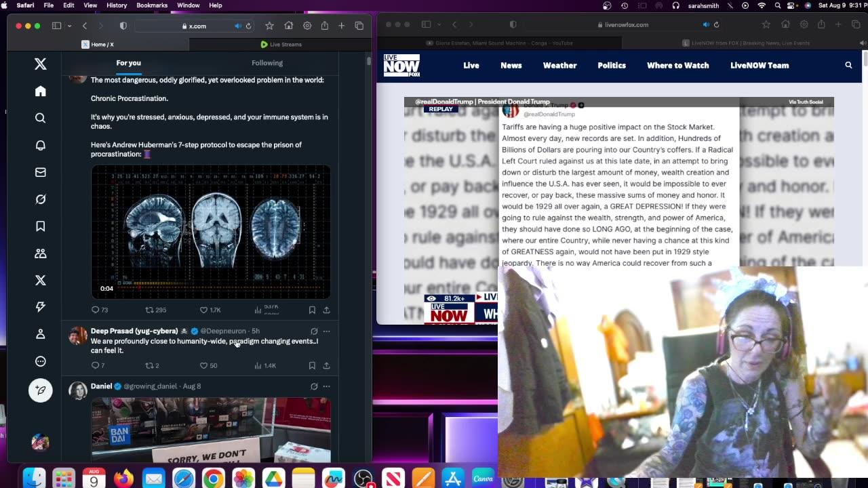Open the Window menu

click(x=189, y=5)
